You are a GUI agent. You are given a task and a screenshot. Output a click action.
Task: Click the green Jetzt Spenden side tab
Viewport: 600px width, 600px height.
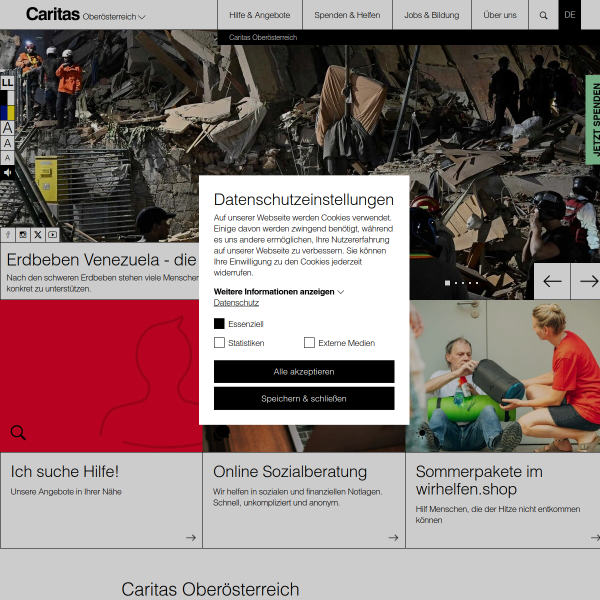pyautogui.click(x=593, y=120)
